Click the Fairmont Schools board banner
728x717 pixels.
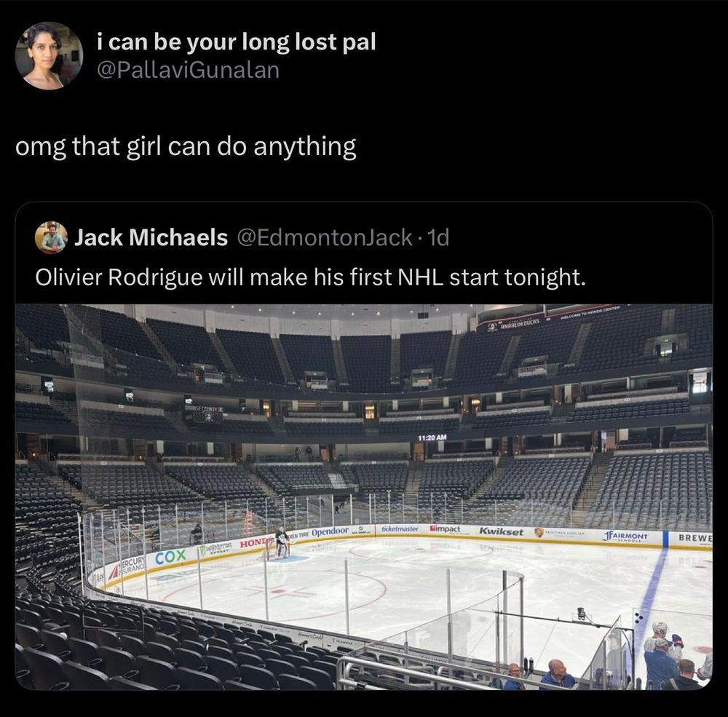[x=626, y=536]
